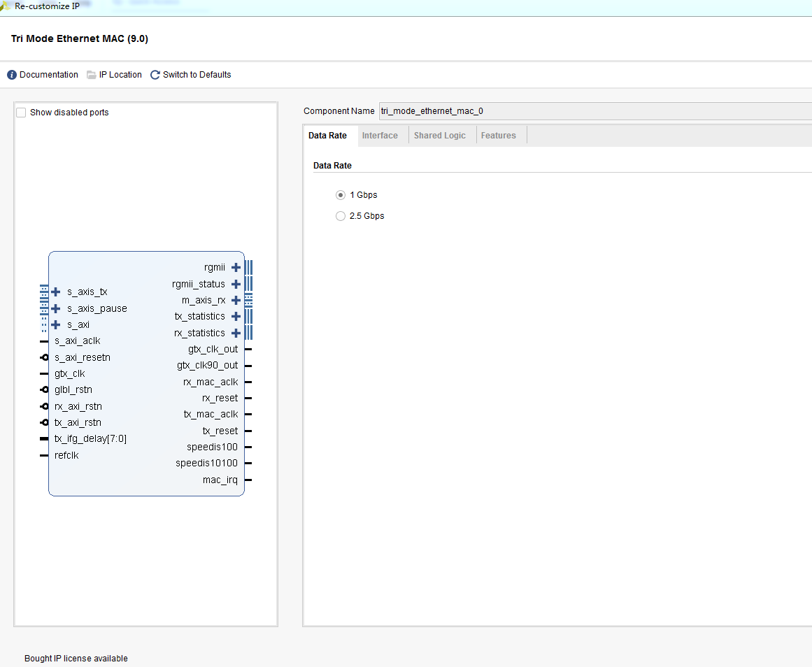The width and height of the screenshot is (812, 667).
Task: Expand the m_axis_rx interface port
Action: pos(236,301)
